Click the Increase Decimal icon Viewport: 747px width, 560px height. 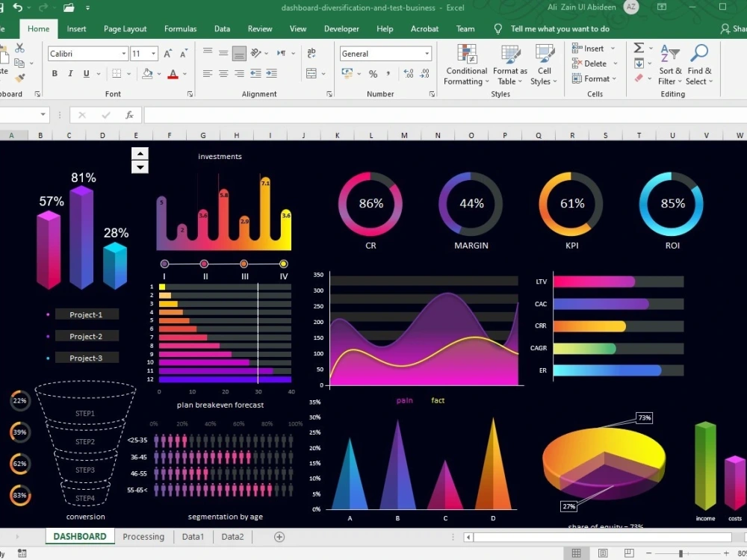click(x=407, y=73)
